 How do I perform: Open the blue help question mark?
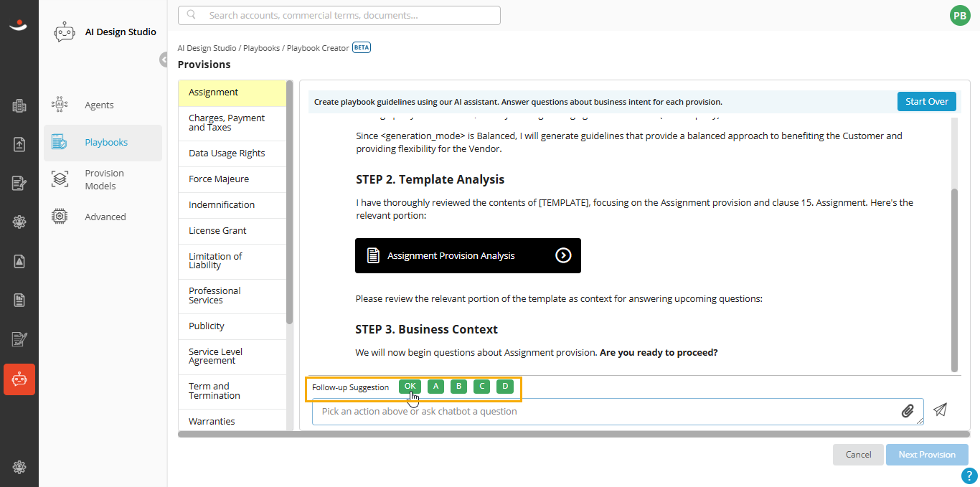pos(969,476)
